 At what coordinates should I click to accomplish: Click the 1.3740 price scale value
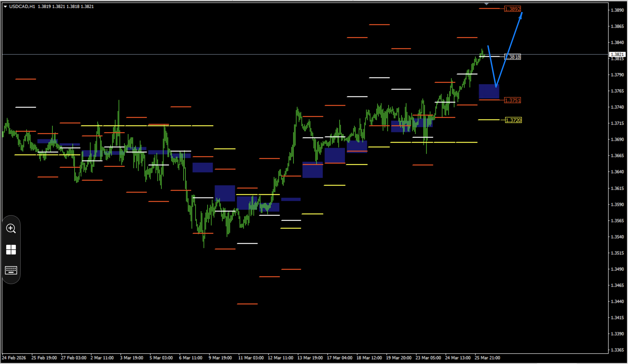point(617,107)
